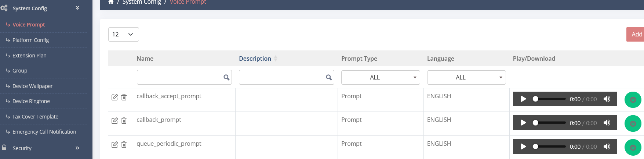Delete the callback_prompt entry
This screenshot has height=159, width=644.
click(124, 121)
